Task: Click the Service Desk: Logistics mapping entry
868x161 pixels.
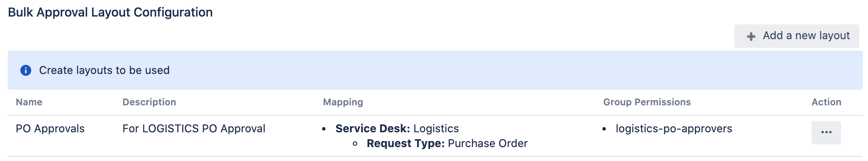Action: pyautogui.click(x=397, y=128)
